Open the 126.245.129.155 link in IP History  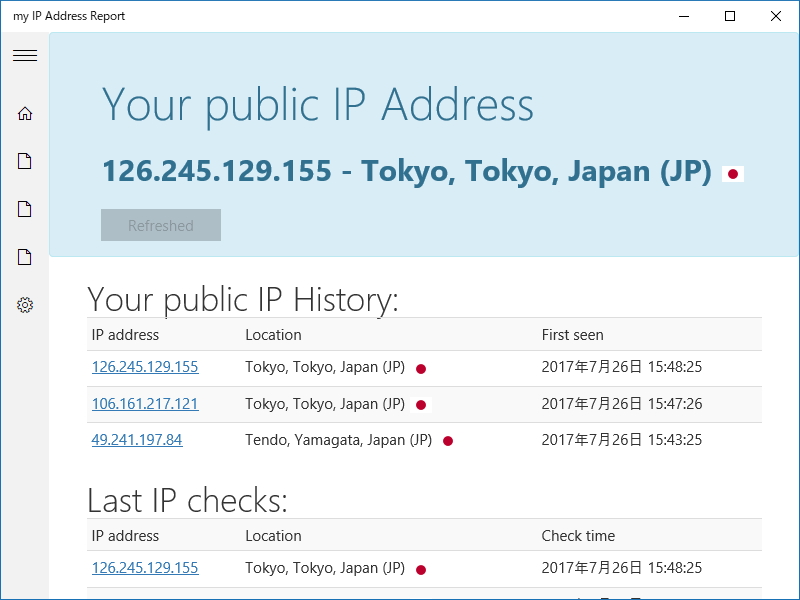(x=144, y=368)
